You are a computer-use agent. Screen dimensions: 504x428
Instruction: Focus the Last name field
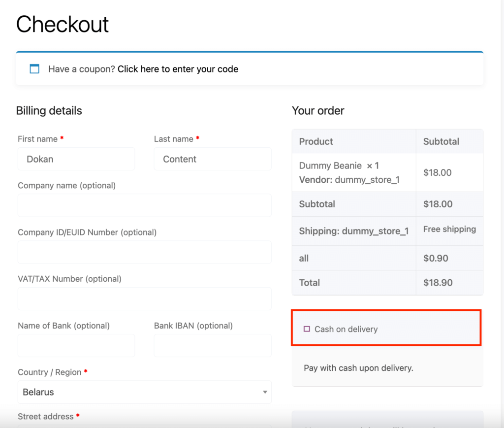(213, 159)
